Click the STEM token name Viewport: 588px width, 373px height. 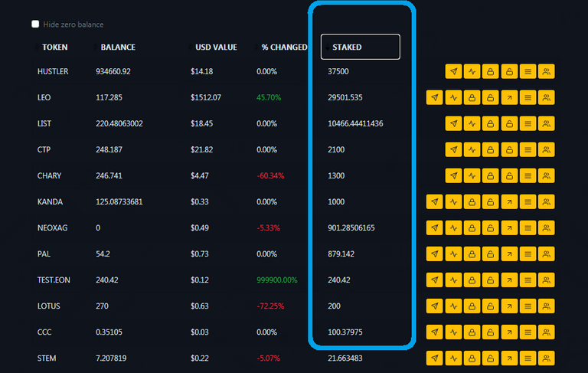click(47, 358)
